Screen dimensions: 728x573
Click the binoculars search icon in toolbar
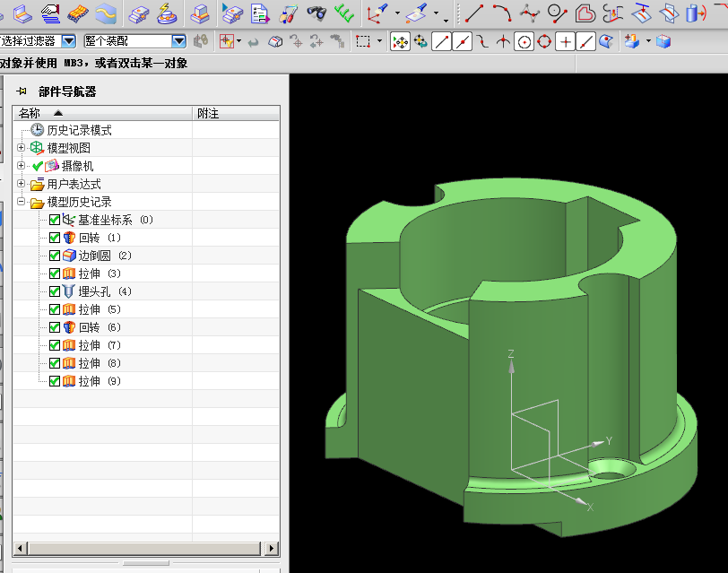(x=316, y=13)
